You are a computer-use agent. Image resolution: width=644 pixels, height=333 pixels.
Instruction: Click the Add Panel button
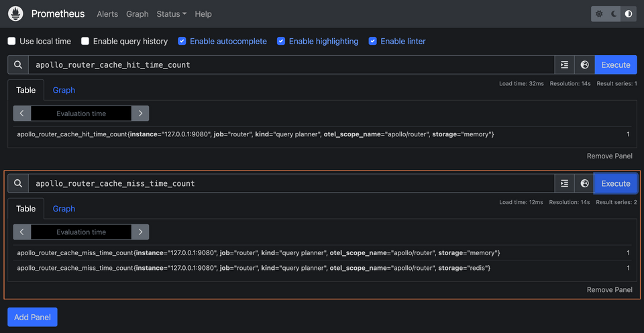point(32,317)
